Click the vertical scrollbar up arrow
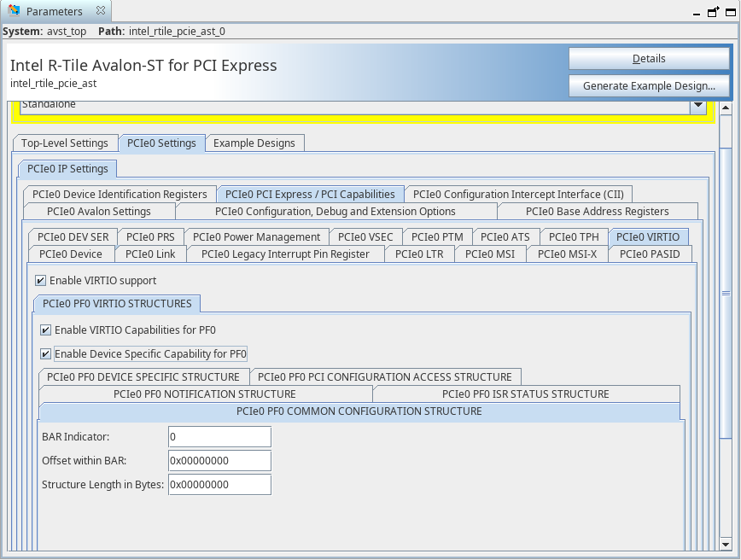This screenshot has height=560, width=741. tap(726, 108)
